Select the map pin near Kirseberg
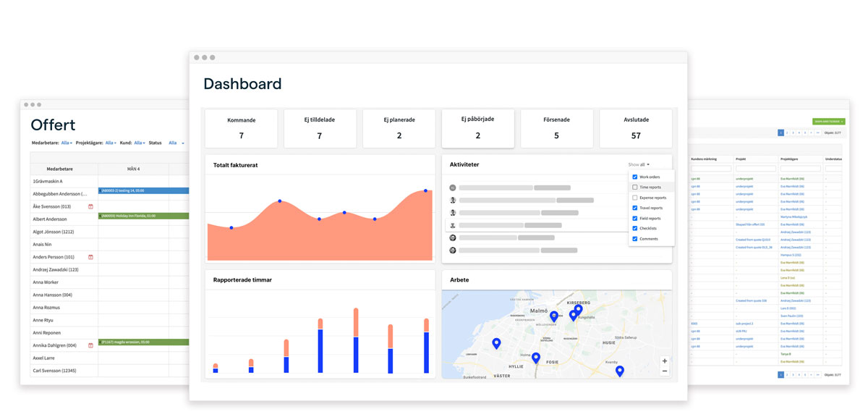The width and height of the screenshot is (868, 417). 578,310
